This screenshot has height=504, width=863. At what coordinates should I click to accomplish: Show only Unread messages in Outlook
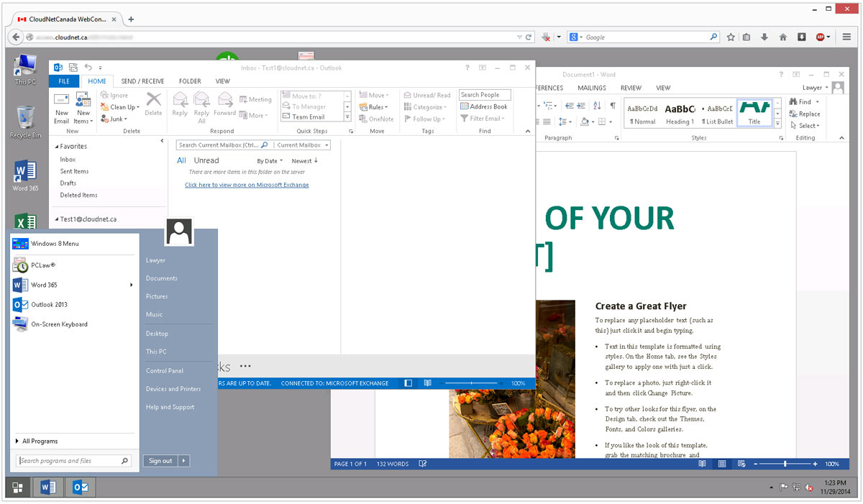206,160
